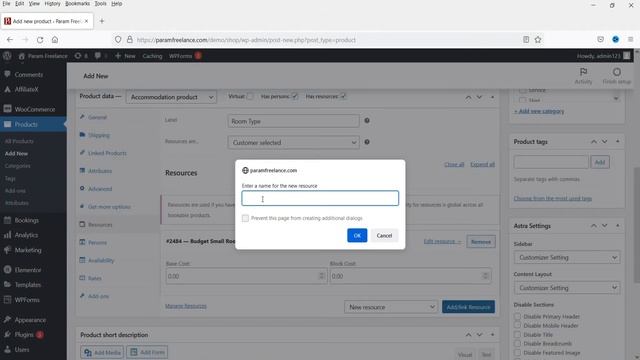The image size is (640, 360).
Task: Open the Bookmarks menu
Action: pyautogui.click(x=78, y=4)
